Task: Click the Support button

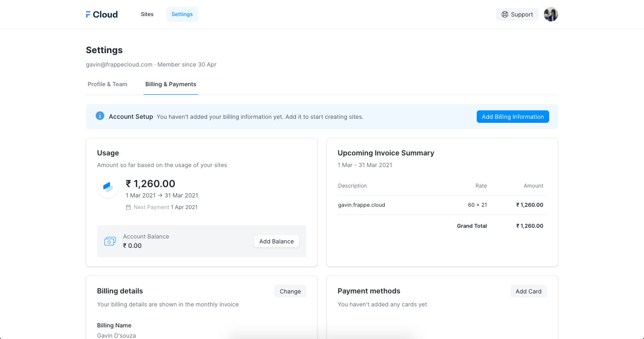Action: 517,14
